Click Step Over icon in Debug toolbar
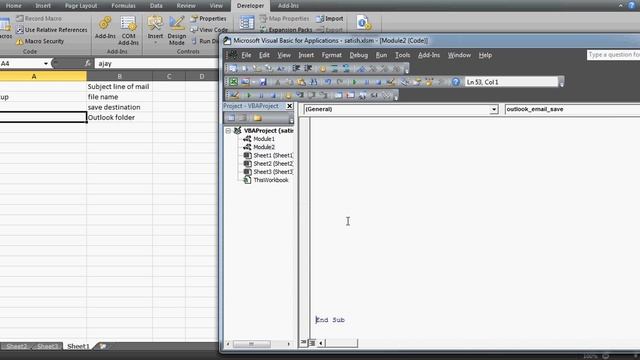 [311, 95]
